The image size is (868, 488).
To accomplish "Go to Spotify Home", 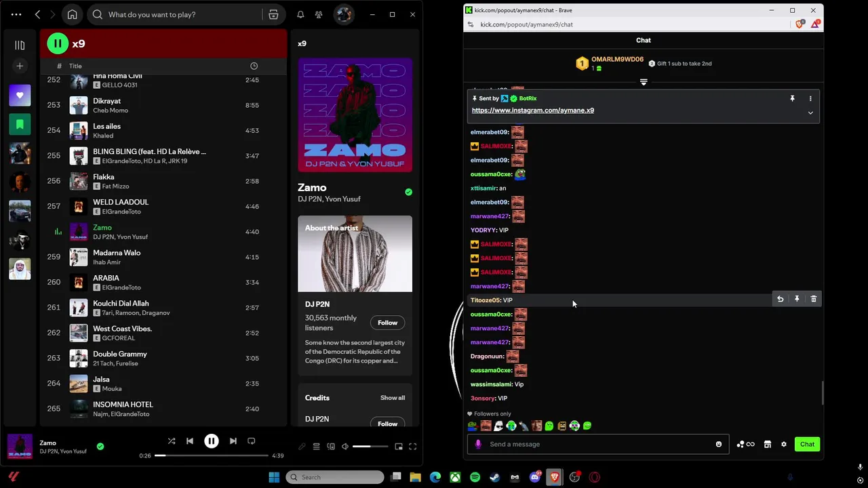I will tap(73, 14).
